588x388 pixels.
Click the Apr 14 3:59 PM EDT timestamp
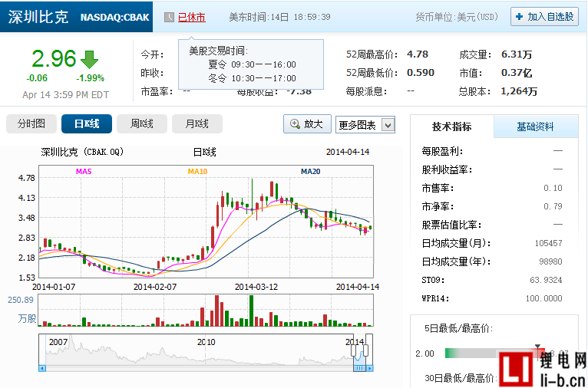(65, 95)
